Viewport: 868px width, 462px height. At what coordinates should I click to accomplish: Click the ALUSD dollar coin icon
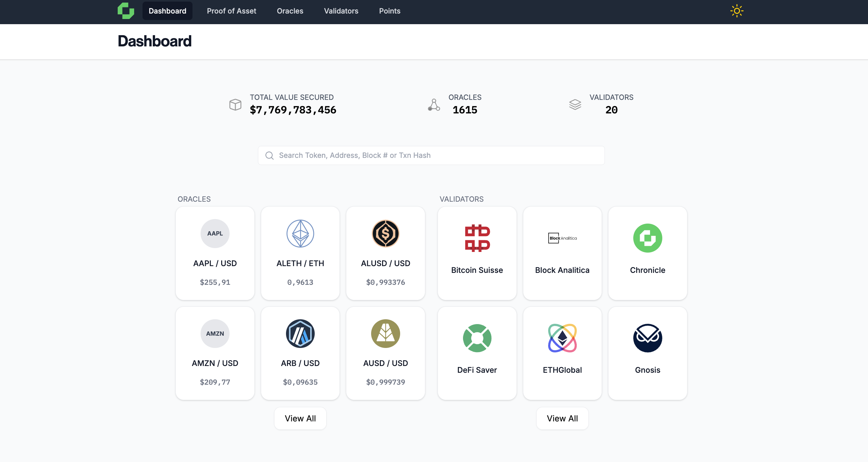(385, 233)
